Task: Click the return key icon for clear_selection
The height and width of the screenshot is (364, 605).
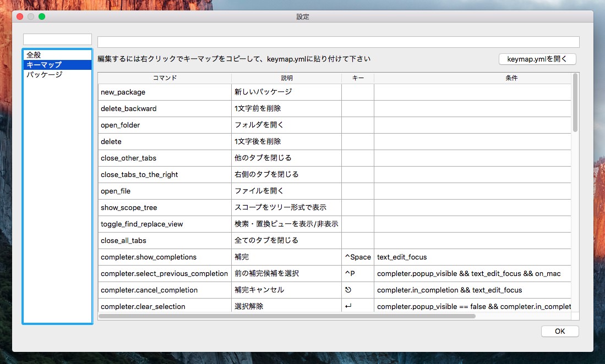Action: 348,306
